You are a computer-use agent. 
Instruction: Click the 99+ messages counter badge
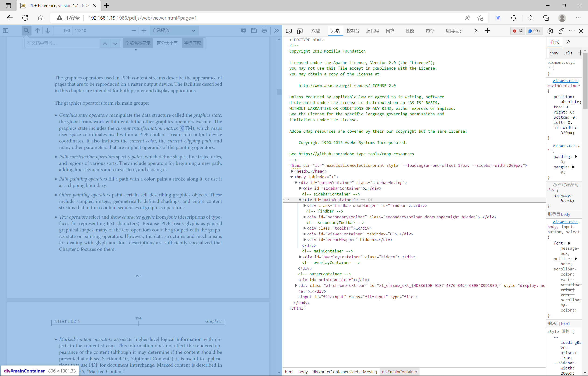[535, 31]
